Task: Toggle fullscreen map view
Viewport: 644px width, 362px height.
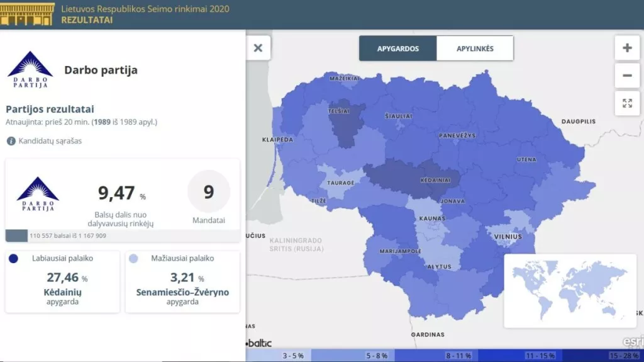Action: click(x=627, y=103)
